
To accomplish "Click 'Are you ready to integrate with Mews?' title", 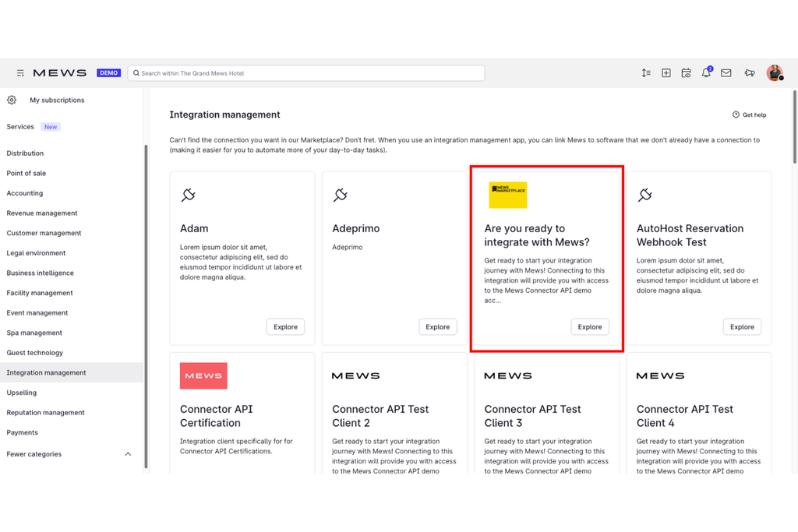I will click(537, 235).
